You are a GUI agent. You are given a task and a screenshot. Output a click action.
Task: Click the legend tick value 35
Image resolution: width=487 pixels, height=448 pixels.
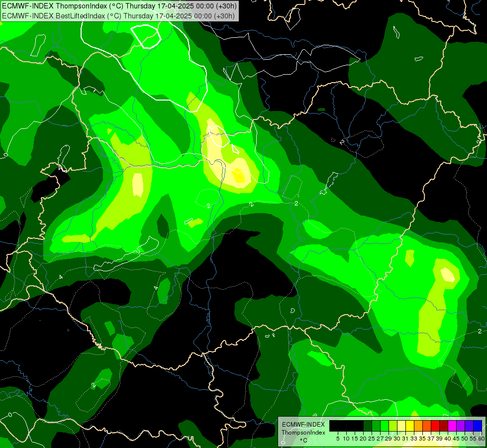pyautogui.click(x=422, y=439)
